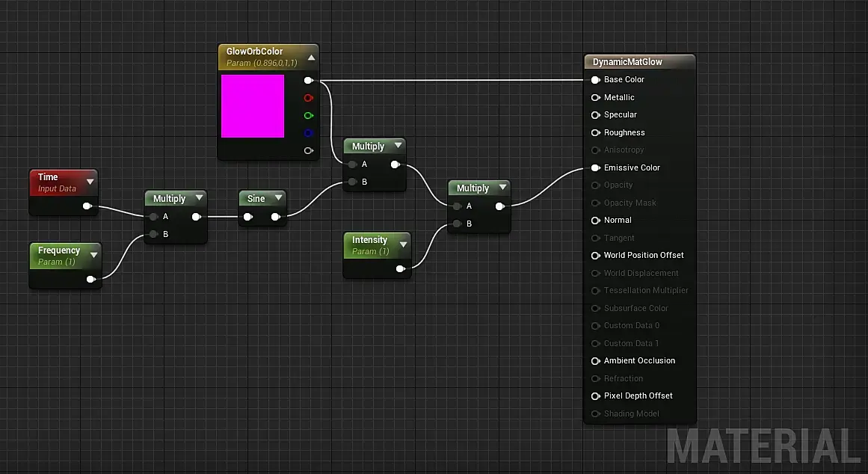This screenshot has height=474, width=868.
Task: Click the Normal input pin
Action: (596, 221)
